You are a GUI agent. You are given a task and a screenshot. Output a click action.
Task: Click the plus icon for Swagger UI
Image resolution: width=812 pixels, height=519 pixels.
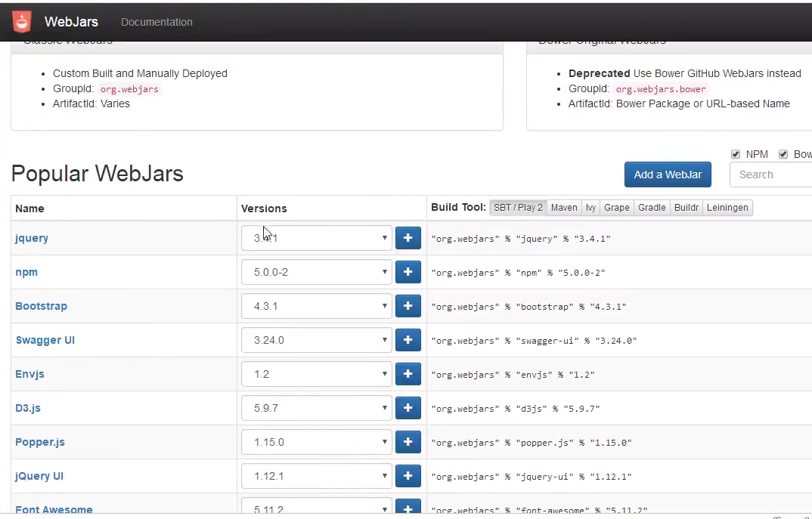point(408,340)
